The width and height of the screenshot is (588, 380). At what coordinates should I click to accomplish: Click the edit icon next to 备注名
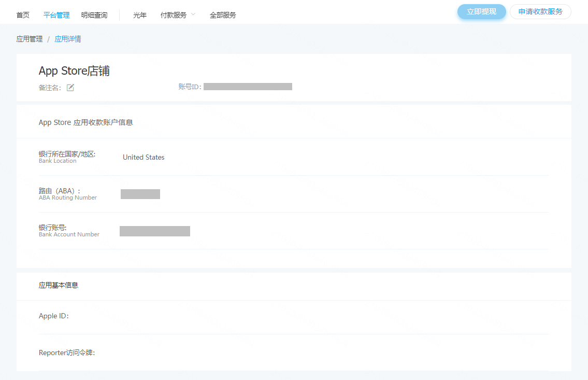[x=70, y=88]
